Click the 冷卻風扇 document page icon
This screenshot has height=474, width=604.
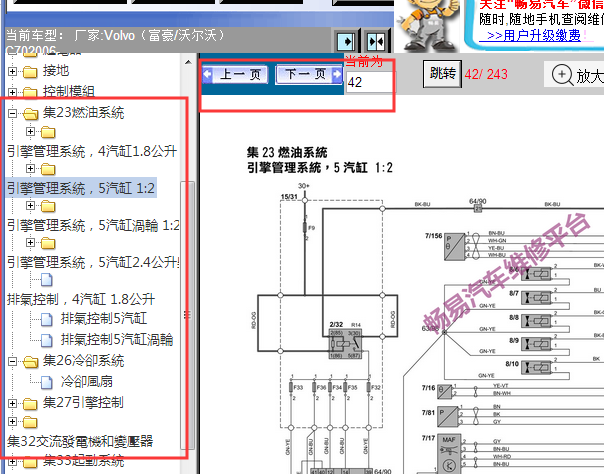(47, 382)
